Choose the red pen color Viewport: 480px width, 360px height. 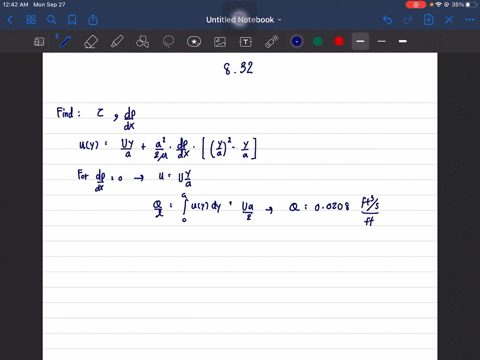pos(339,41)
